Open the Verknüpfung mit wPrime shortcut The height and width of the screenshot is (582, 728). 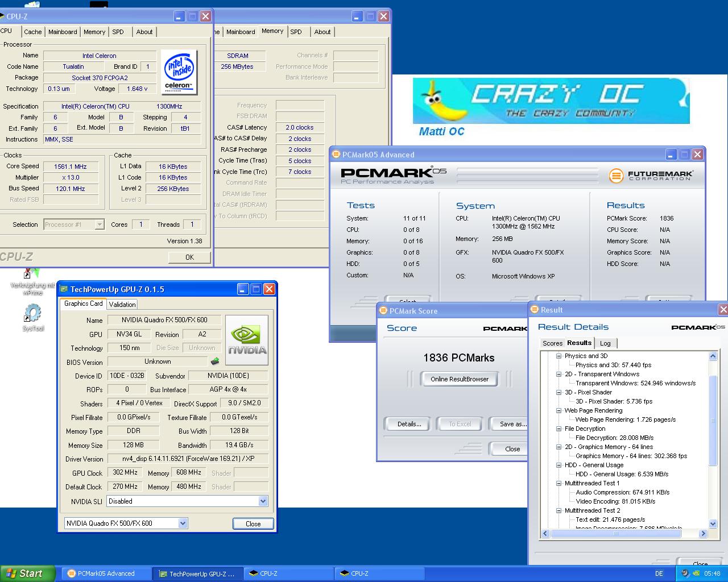point(32,282)
